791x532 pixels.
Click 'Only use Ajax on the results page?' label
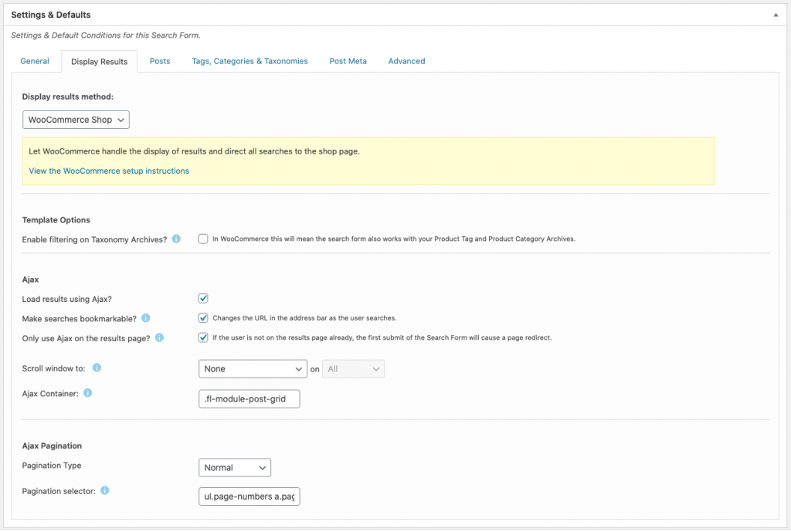click(x=87, y=338)
